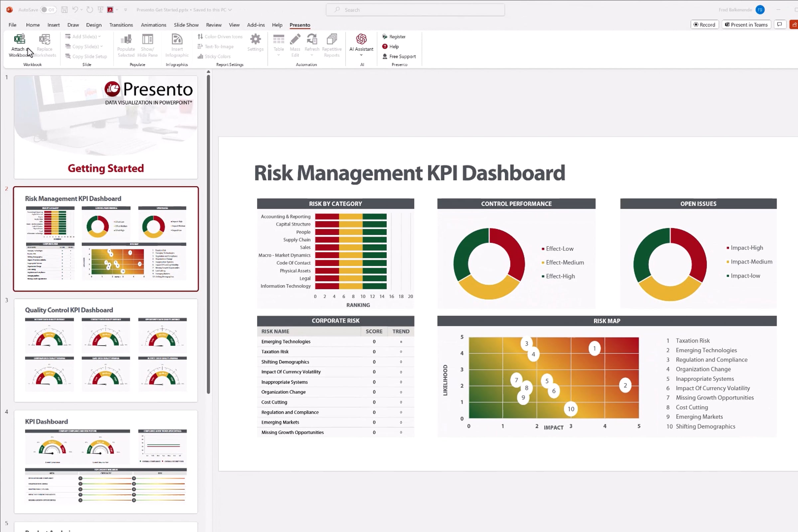Select the Quality Control KPI Dashboard thumbnail
Screen dimensions: 798x532
point(106,350)
